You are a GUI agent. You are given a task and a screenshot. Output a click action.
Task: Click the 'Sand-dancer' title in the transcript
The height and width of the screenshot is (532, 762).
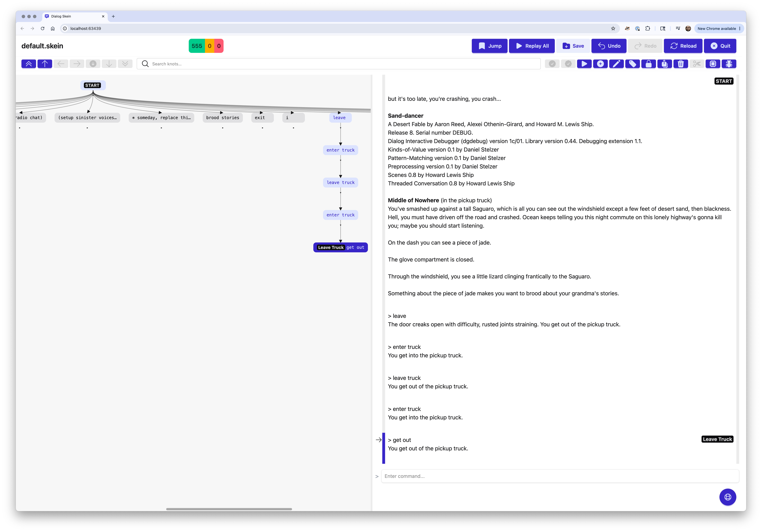click(x=406, y=116)
